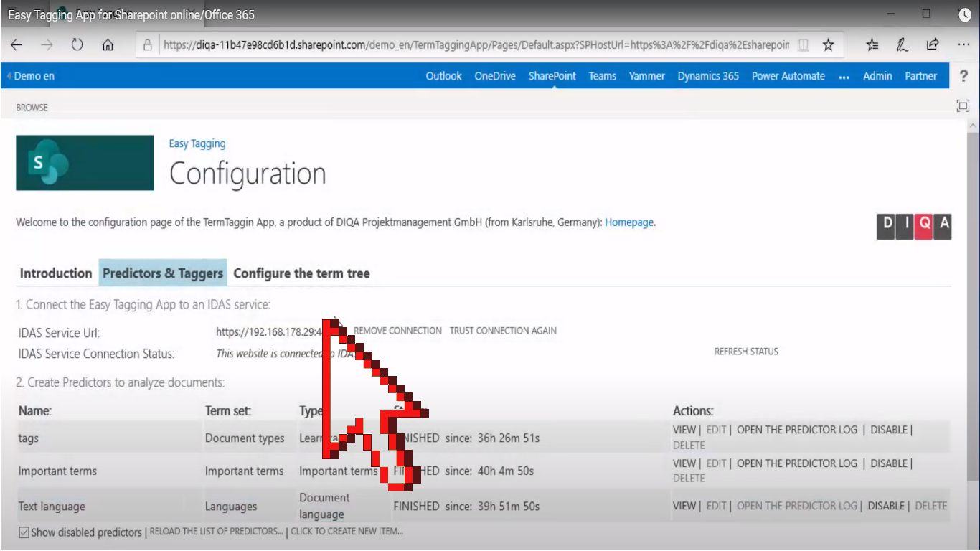The width and height of the screenshot is (980, 551).
Task: Open Teams from the suite bar
Action: click(603, 76)
